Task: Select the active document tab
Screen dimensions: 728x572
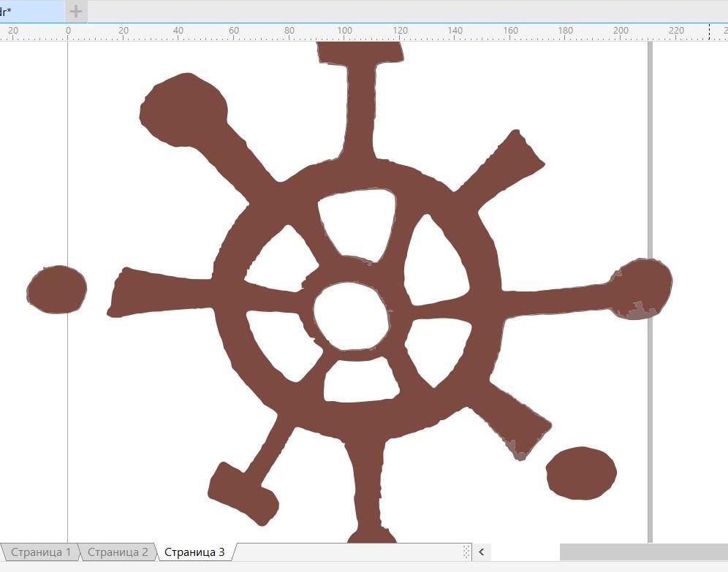Action: pyautogui.click(x=31, y=11)
